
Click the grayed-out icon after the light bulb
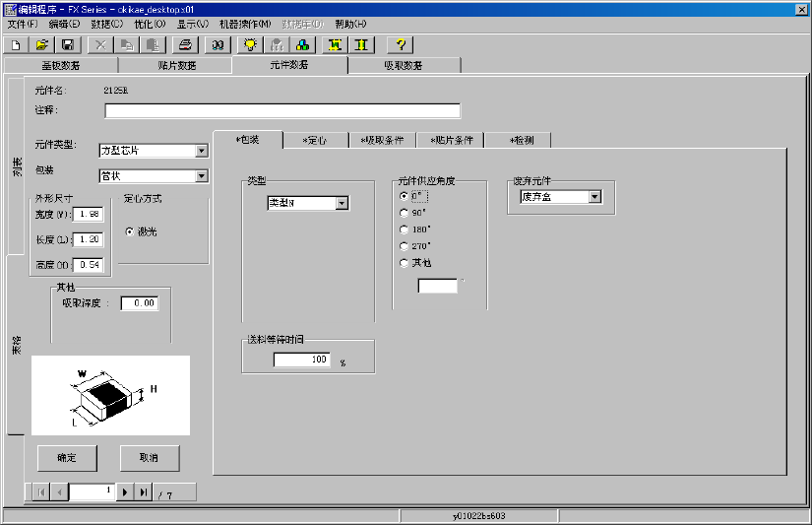pos(277,45)
